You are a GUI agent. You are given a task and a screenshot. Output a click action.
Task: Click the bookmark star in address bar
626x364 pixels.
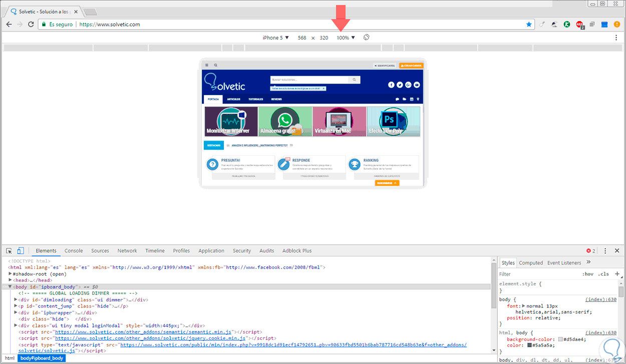[x=529, y=24]
